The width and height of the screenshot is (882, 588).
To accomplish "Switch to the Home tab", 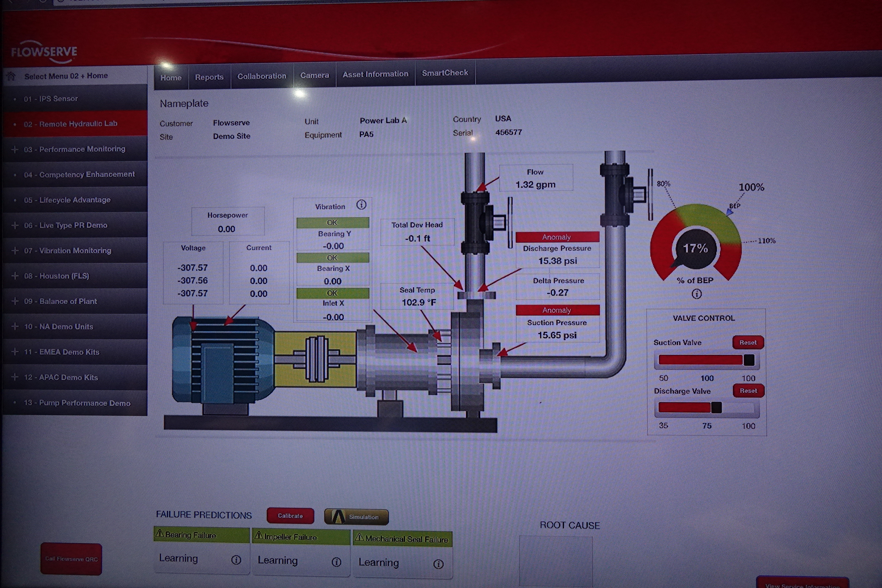I will (171, 78).
